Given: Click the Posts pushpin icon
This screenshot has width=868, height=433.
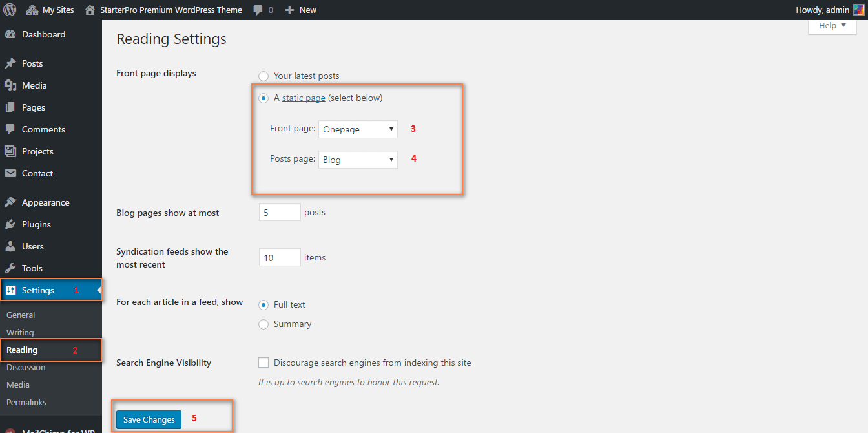Looking at the screenshot, I should tap(10, 63).
